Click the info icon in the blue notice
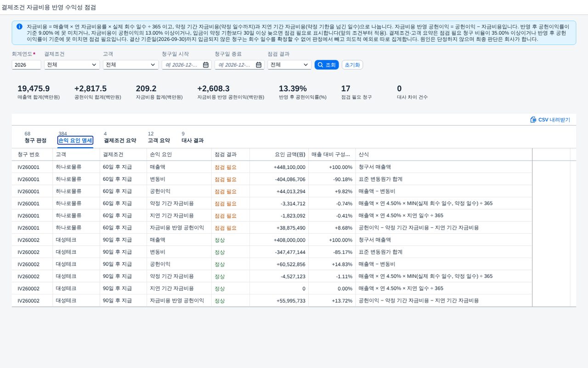 [x=19, y=27]
